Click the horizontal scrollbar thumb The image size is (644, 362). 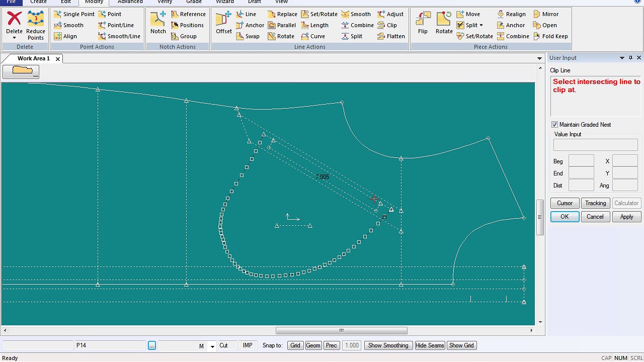click(341, 330)
